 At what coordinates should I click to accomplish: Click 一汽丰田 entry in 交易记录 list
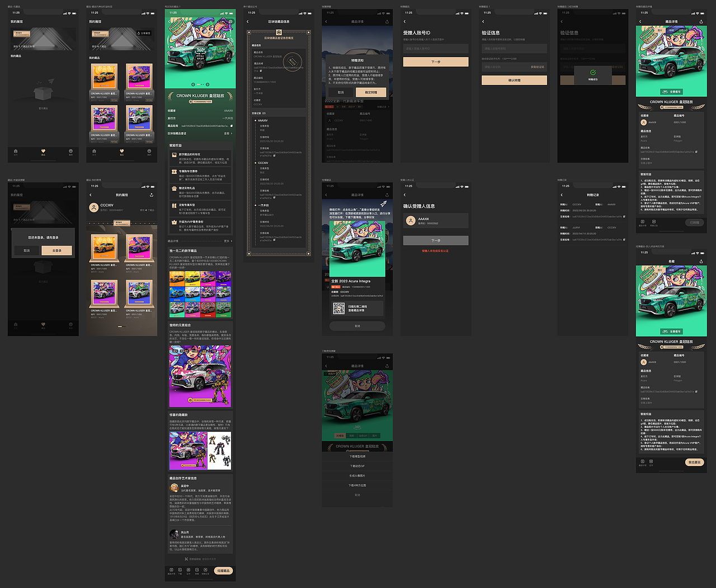coord(263,205)
